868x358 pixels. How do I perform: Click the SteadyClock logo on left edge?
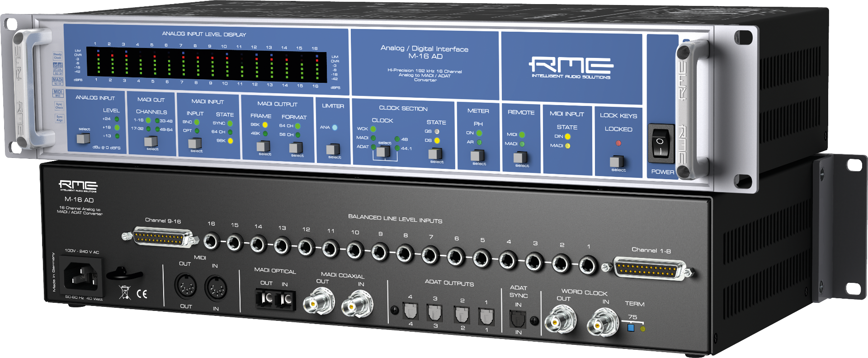pyautogui.click(x=57, y=56)
